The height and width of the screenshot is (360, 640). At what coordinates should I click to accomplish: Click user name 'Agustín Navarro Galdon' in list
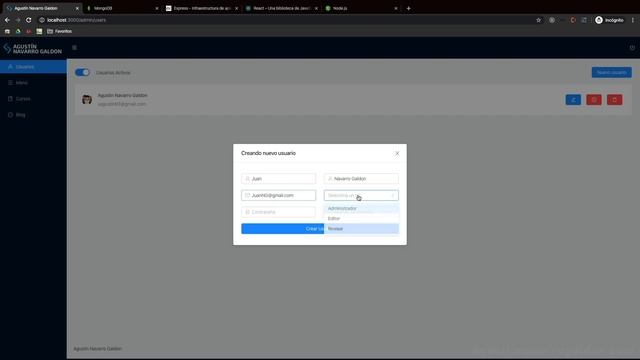122,95
